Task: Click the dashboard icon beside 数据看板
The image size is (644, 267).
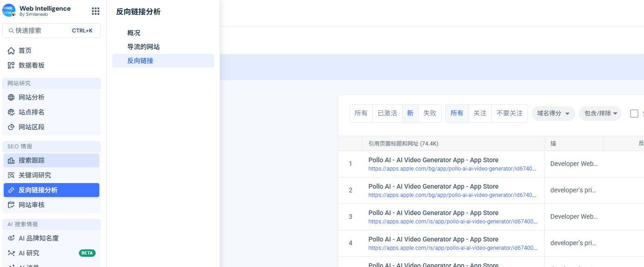Action: pyautogui.click(x=11, y=65)
